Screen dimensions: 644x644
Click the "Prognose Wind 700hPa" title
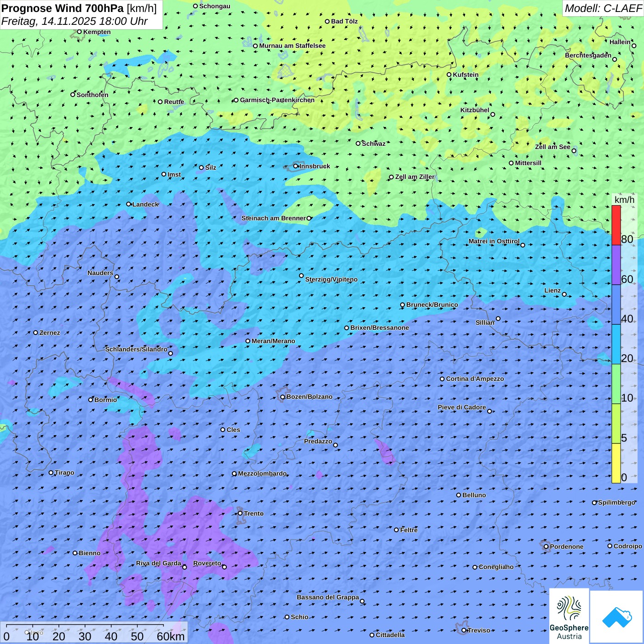(x=63, y=8)
